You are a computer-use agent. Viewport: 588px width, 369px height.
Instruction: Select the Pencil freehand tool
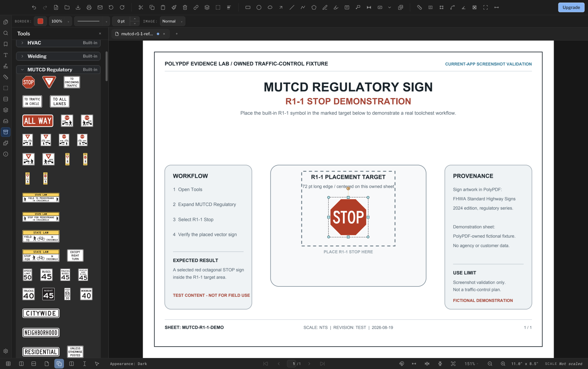click(x=325, y=7)
